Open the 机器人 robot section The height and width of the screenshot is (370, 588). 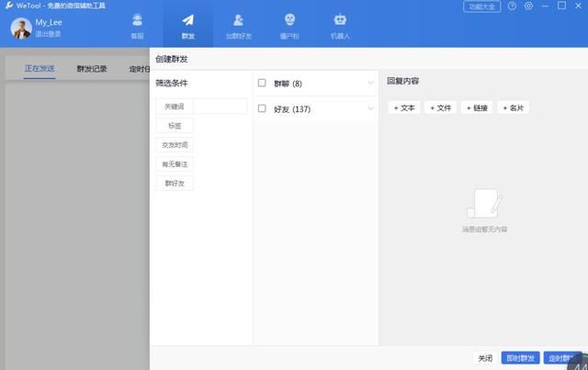340,26
